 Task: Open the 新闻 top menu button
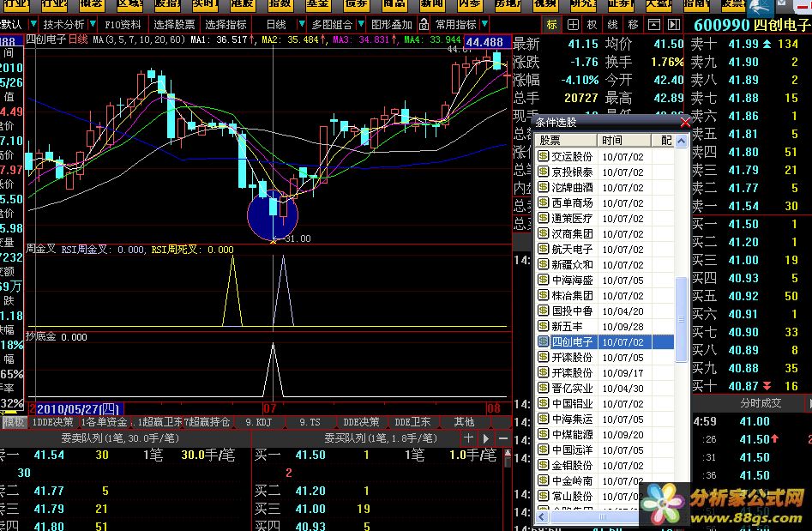click(x=432, y=4)
